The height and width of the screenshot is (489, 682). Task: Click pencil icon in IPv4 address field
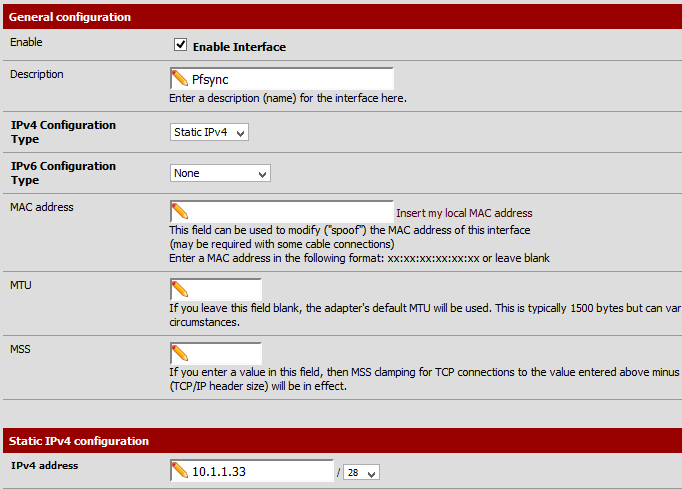coord(180,471)
